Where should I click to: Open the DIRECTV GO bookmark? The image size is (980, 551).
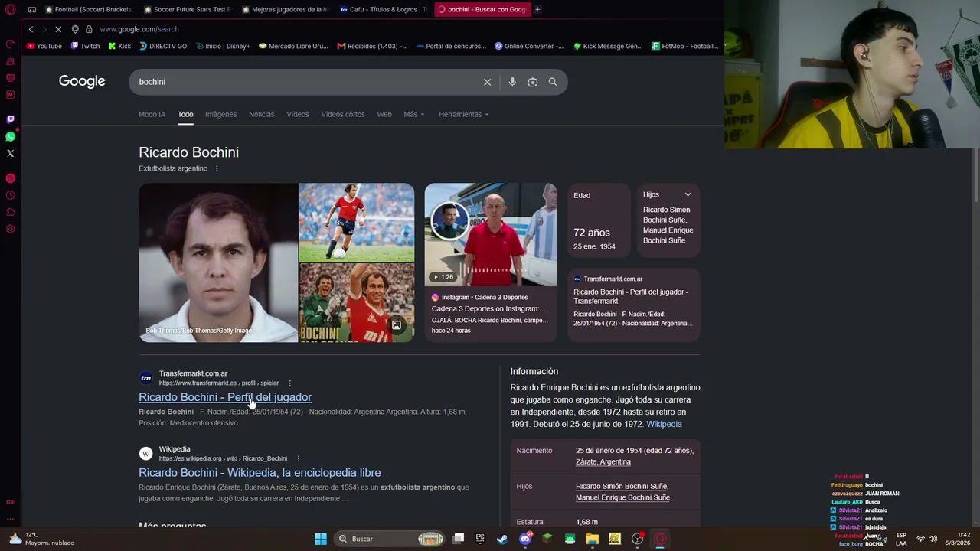tap(163, 46)
